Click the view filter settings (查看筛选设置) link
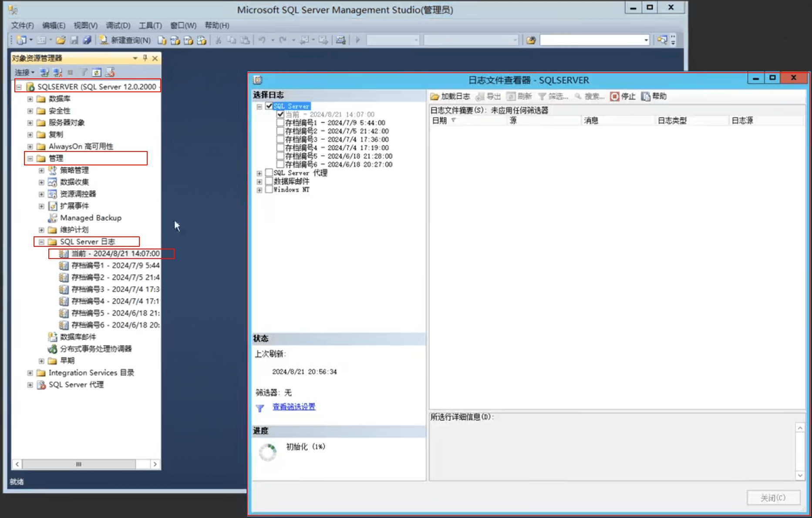This screenshot has width=812, height=518. (294, 407)
